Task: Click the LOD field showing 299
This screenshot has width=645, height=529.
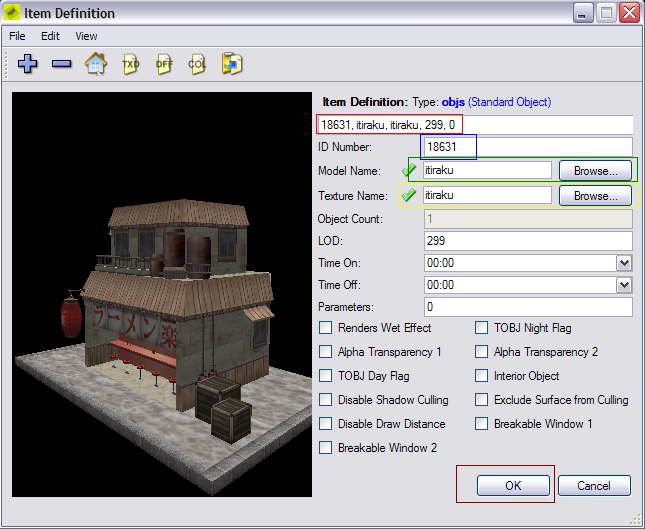Action: [x=528, y=241]
